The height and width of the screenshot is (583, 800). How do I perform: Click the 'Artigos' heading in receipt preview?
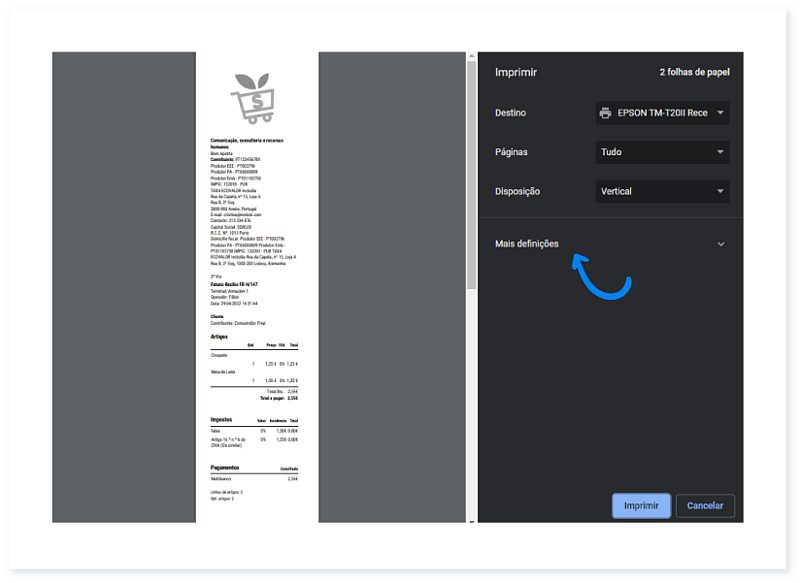[219, 337]
